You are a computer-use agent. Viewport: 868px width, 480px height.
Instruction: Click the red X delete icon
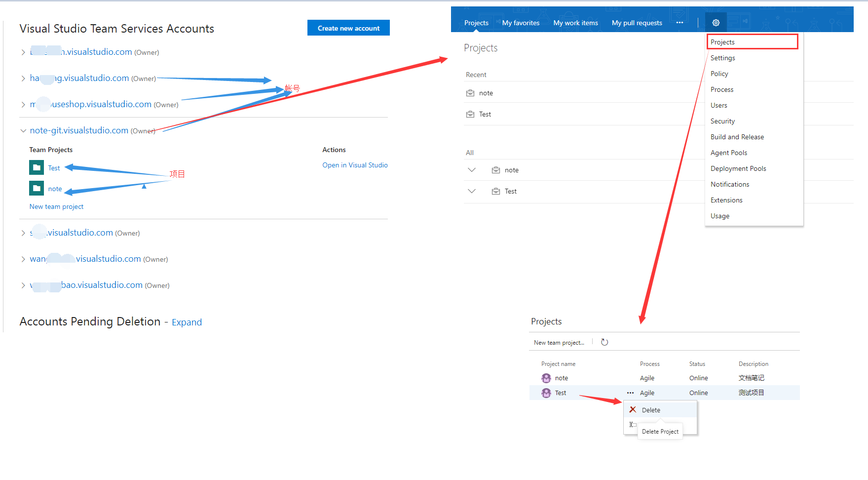coord(633,409)
